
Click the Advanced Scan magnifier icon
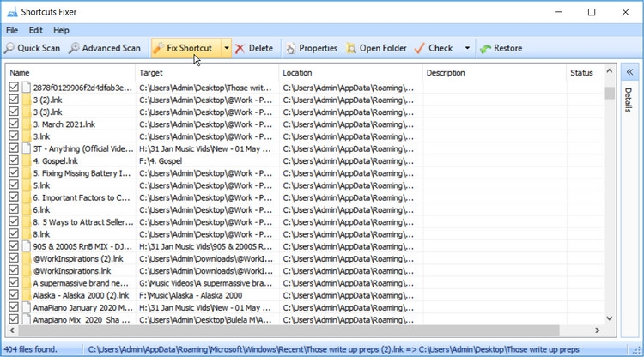tap(74, 48)
